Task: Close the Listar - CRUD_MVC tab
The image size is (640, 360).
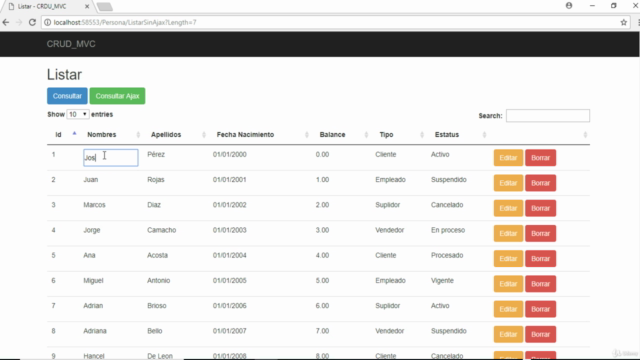Action: coord(87,7)
